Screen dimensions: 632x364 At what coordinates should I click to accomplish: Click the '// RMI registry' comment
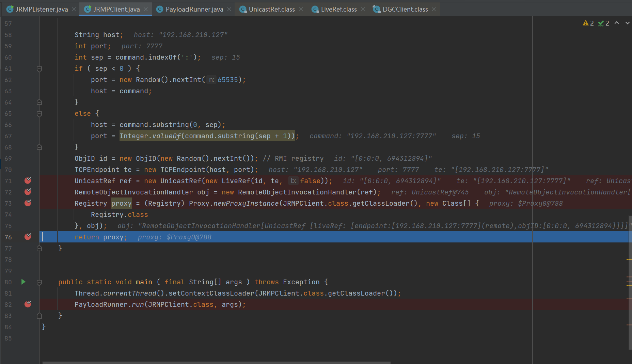pyautogui.click(x=293, y=158)
